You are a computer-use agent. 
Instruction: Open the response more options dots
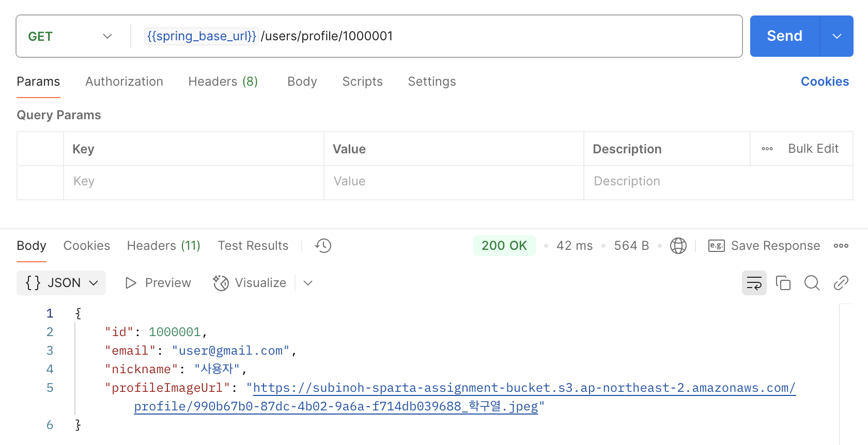[841, 246]
